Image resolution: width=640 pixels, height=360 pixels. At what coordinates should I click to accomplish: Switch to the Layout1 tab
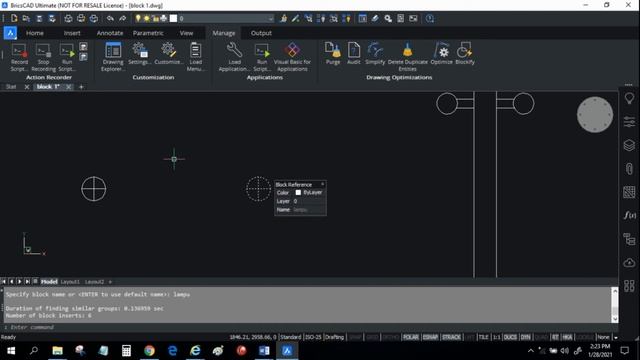[70, 282]
